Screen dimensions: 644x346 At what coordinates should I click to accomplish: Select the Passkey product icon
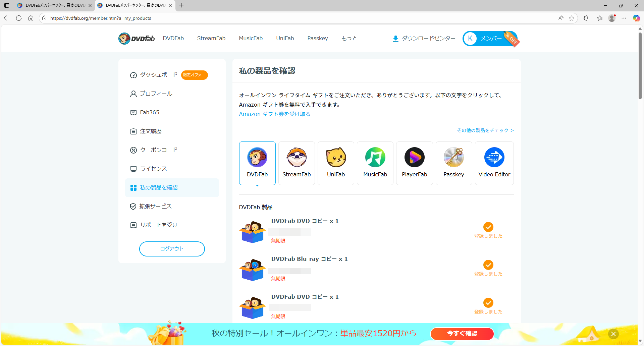[453, 158]
